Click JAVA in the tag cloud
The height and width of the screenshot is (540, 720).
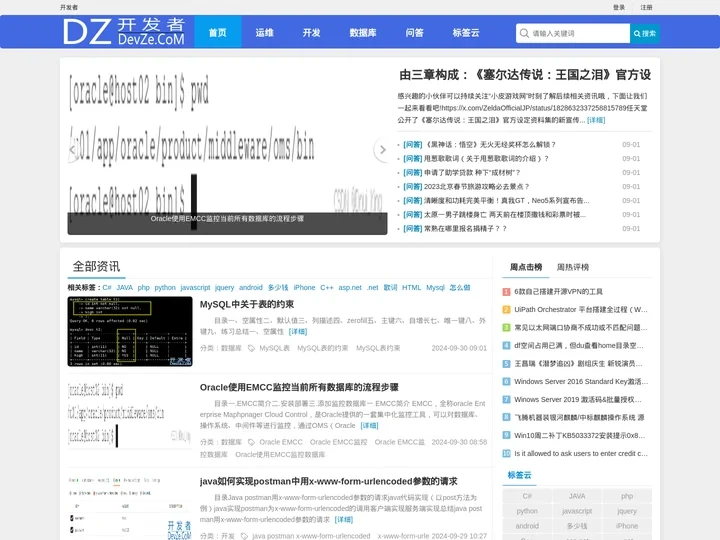(577, 496)
